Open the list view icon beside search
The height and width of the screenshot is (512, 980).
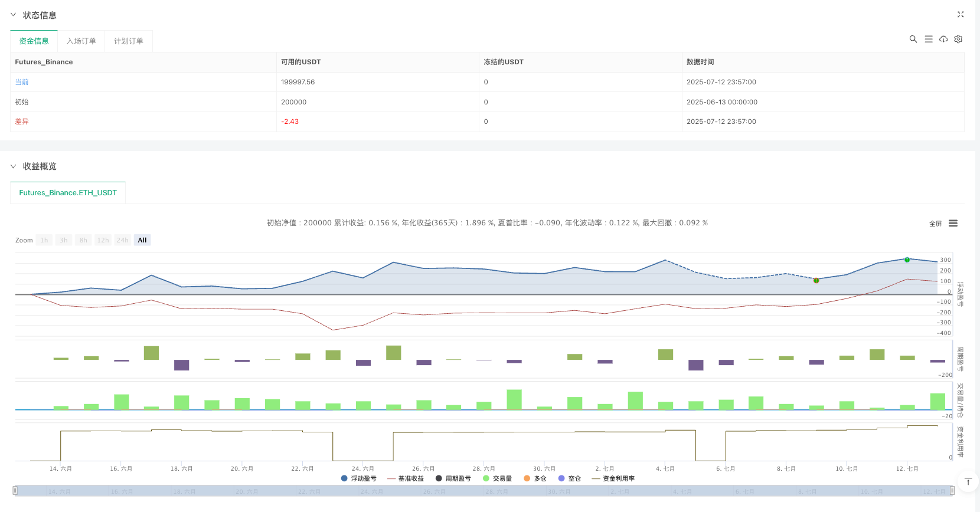point(928,39)
